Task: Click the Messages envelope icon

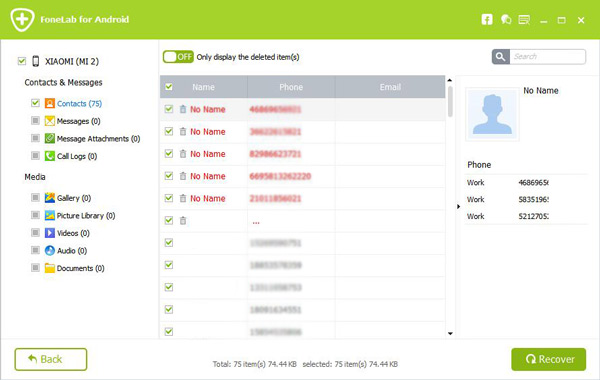Action: pyautogui.click(x=50, y=121)
